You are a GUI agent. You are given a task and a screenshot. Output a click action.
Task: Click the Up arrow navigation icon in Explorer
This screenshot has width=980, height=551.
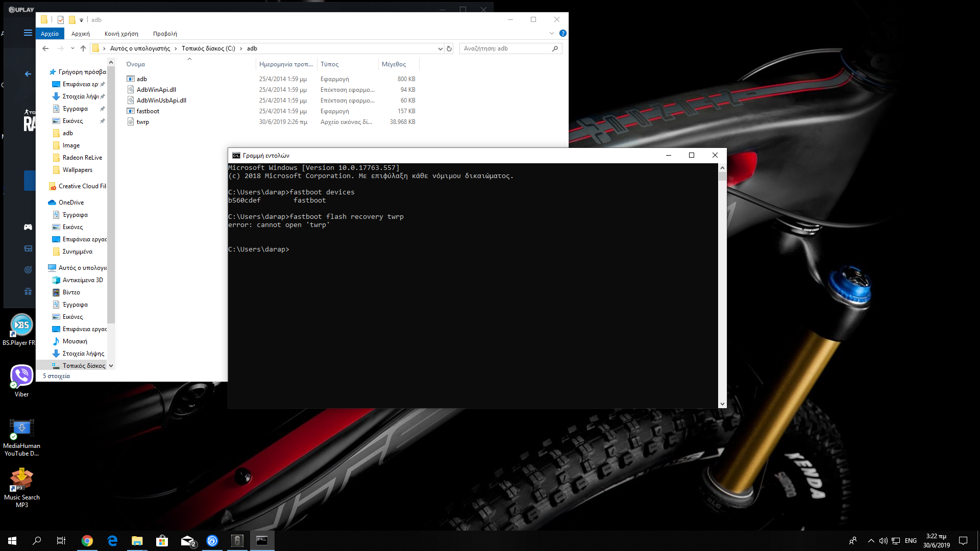click(x=83, y=48)
